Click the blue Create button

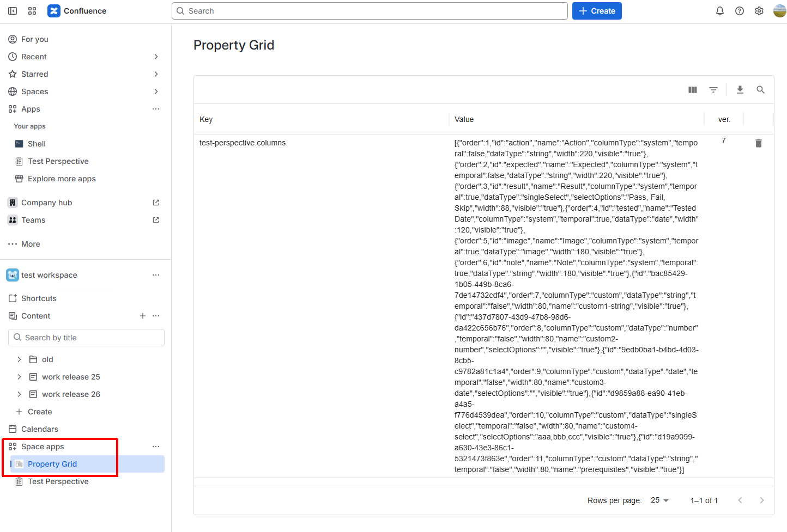tap(596, 11)
